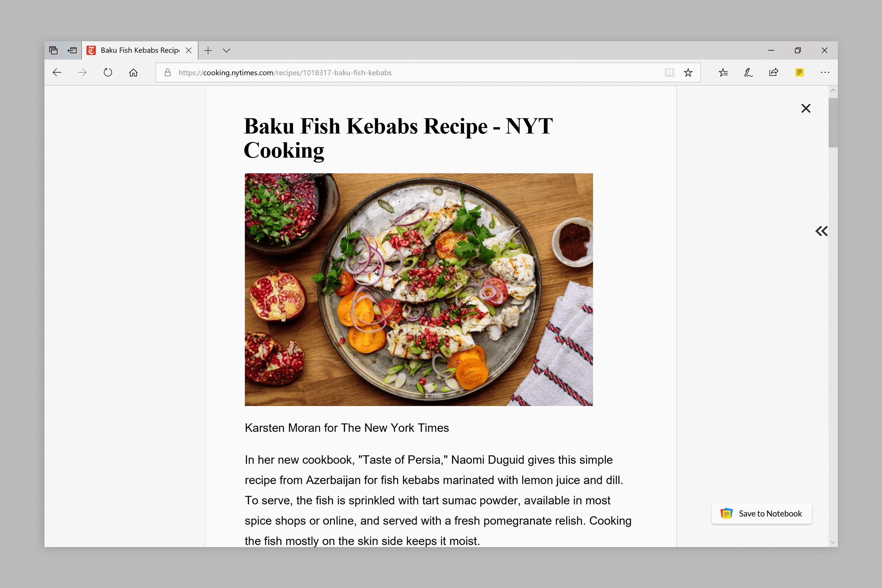Open the Settings and more menu
The width and height of the screenshot is (882, 588).
click(825, 73)
